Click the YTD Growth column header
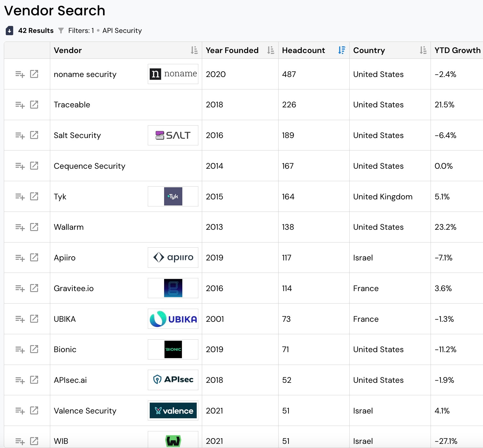The image size is (483, 448). (x=457, y=50)
